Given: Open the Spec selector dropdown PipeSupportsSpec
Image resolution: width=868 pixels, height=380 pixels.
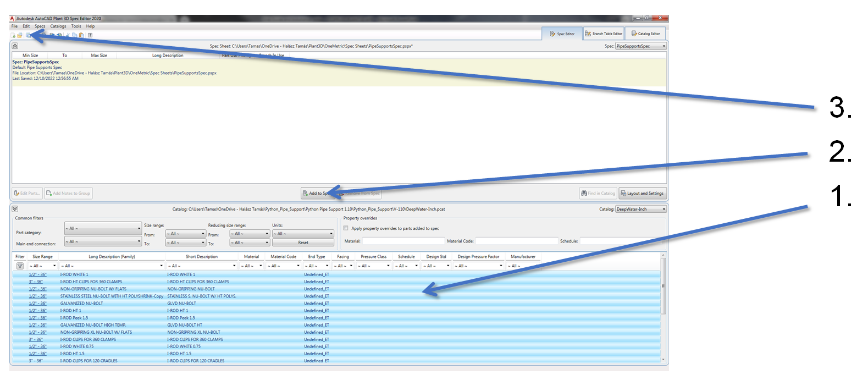Looking at the screenshot, I should click(641, 46).
